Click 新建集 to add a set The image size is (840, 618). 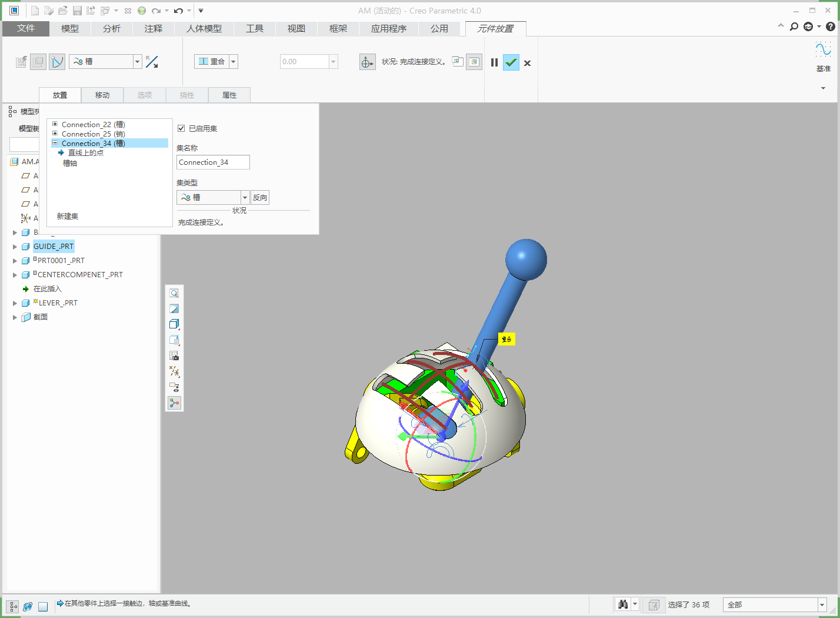click(x=68, y=217)
